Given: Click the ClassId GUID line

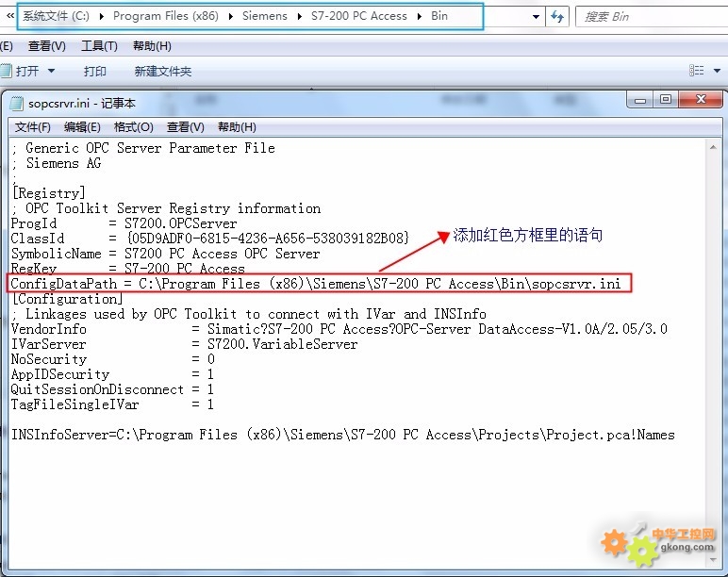Looking at the screenshot, I should coord(210,239).
